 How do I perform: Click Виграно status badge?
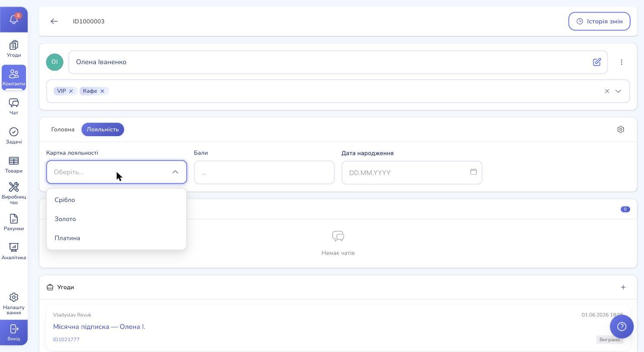(610, 339)
